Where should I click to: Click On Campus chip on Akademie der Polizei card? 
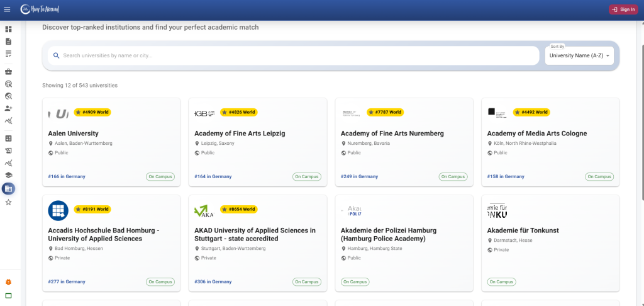point(355,282)
